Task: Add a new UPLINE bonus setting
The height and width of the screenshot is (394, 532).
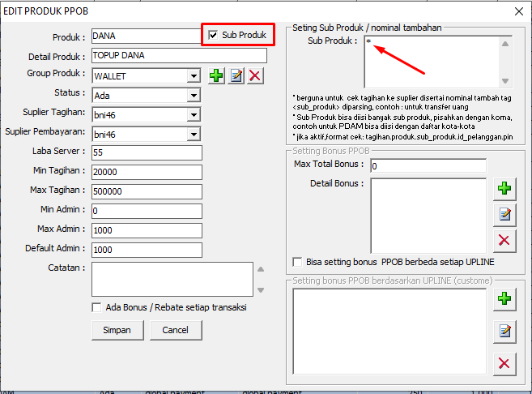Action: (504, 298)
